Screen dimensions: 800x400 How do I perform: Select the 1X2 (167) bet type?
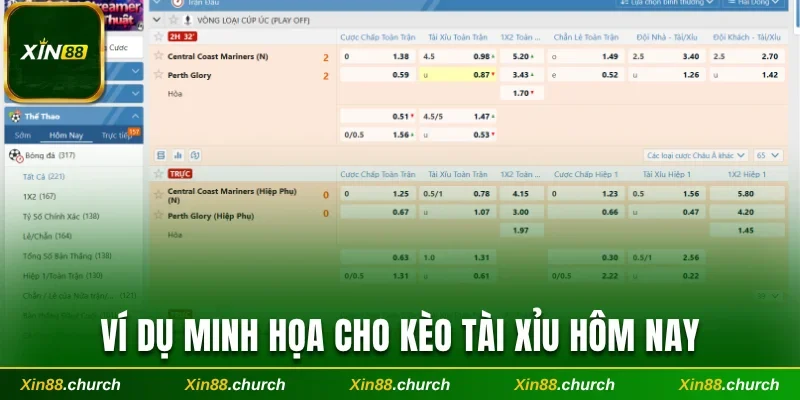tap(39, 196)
